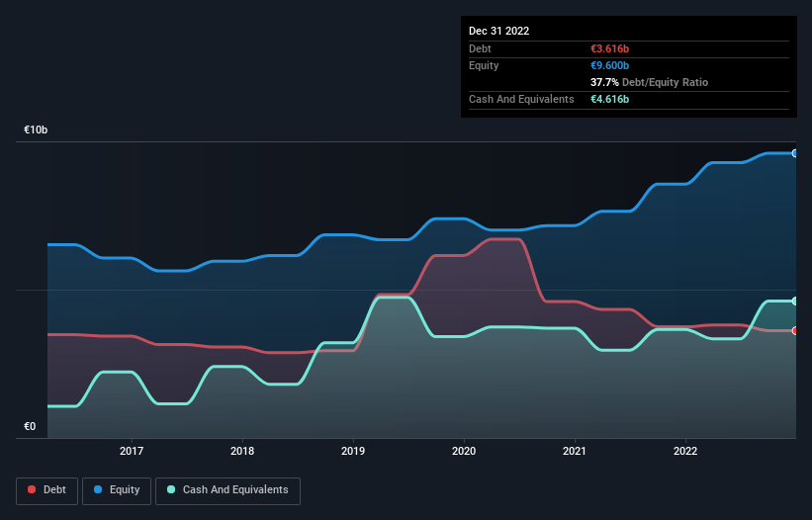Click the 2019 x-axis label
The height and width of the screenshot is (520, 812).
pyautogui.click(x=353, y=451)
